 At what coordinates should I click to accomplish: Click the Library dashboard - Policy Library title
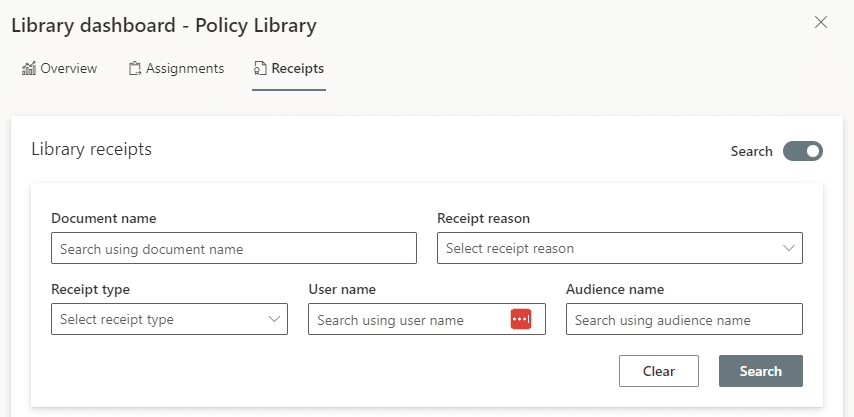tap(164, 26)
